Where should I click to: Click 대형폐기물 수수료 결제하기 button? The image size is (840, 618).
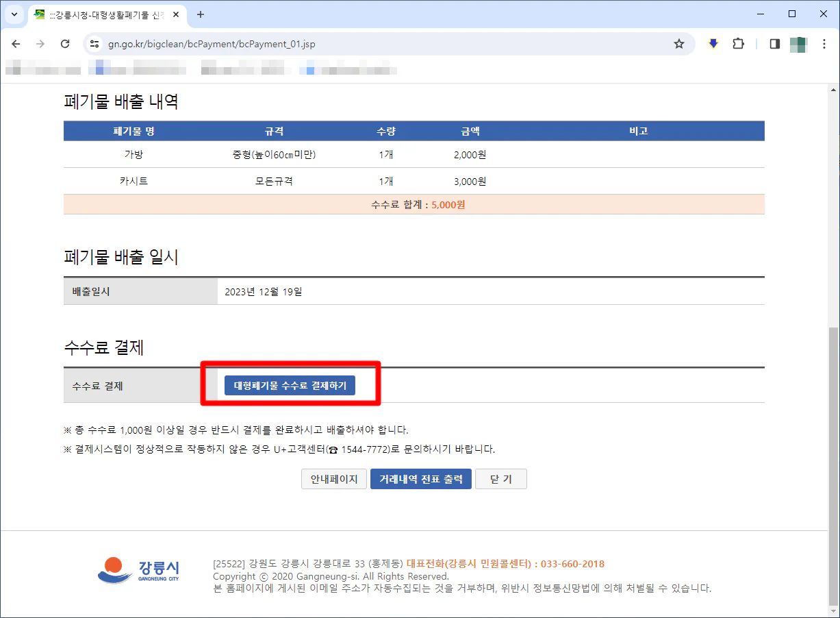point(290,386)
